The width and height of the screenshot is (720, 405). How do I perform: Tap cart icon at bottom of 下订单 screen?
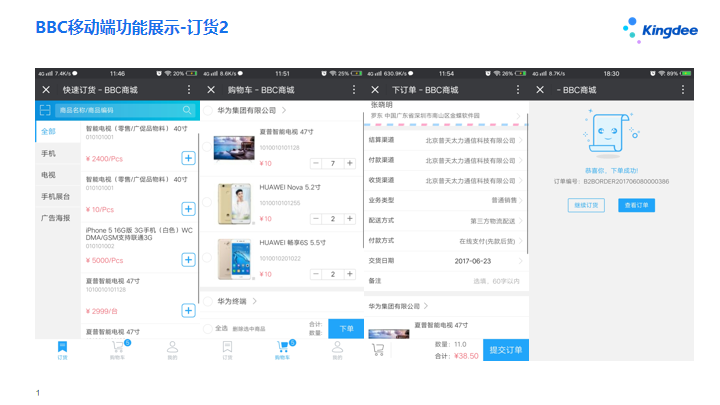[378, 350]
